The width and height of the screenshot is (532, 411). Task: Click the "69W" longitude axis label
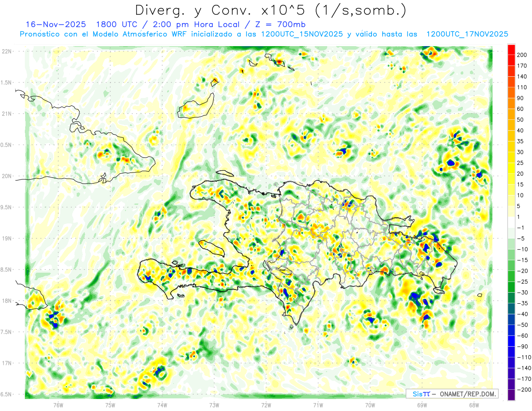422,405
